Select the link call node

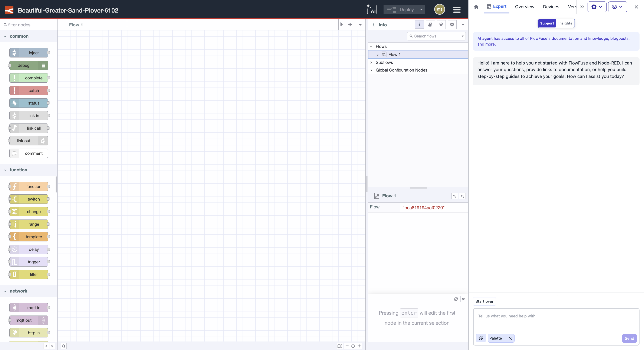pos(29,128)
